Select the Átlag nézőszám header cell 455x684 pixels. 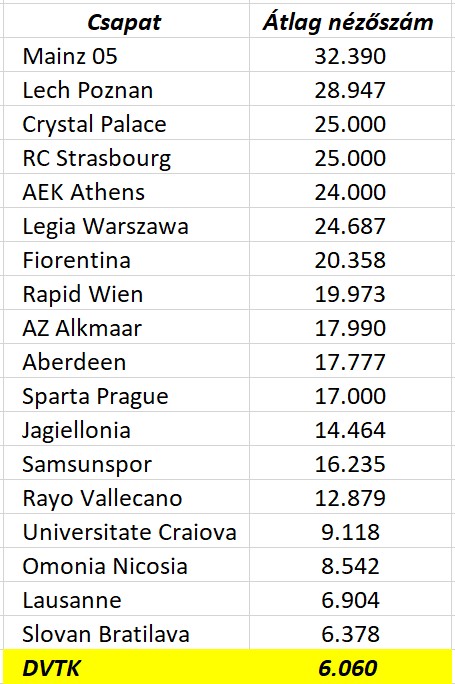(x=351, y=21)
